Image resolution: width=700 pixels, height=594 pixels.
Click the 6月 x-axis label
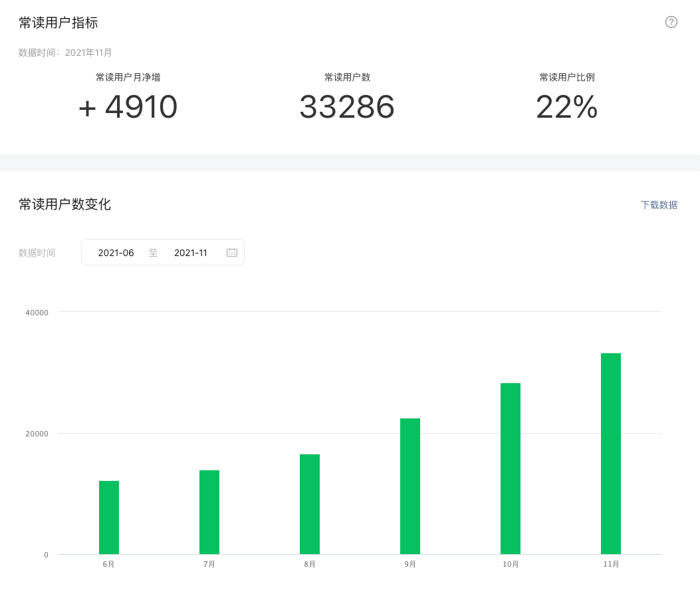pyautogui.click(x=109, y=564)
